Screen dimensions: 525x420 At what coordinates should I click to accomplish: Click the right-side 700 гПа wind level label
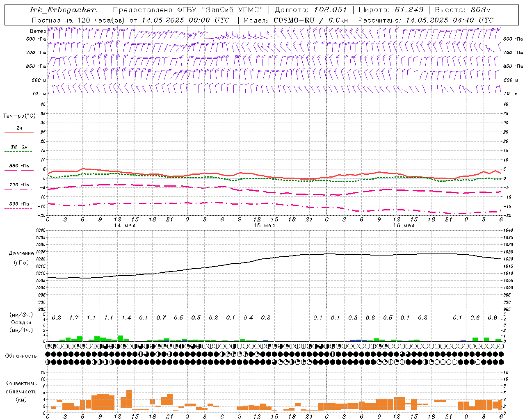(x=513, y=52)
